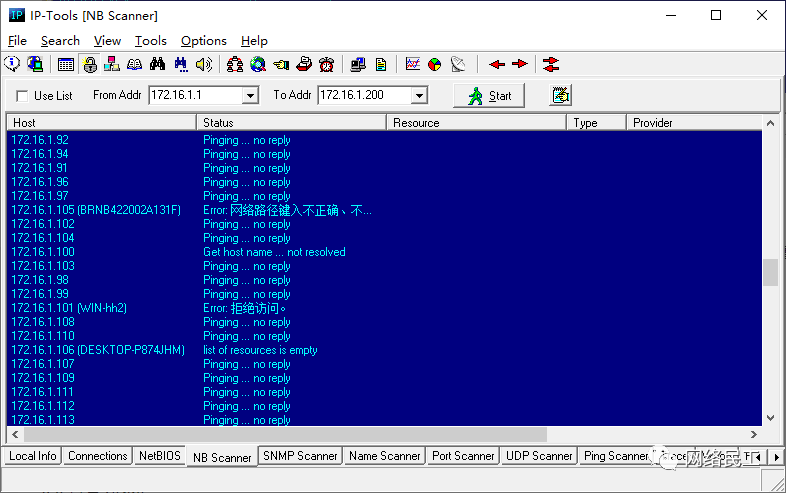Select host row 172.16.1.101 (WIN-hh2)
This screenshot has height=493, width=786.
[384, 308]
